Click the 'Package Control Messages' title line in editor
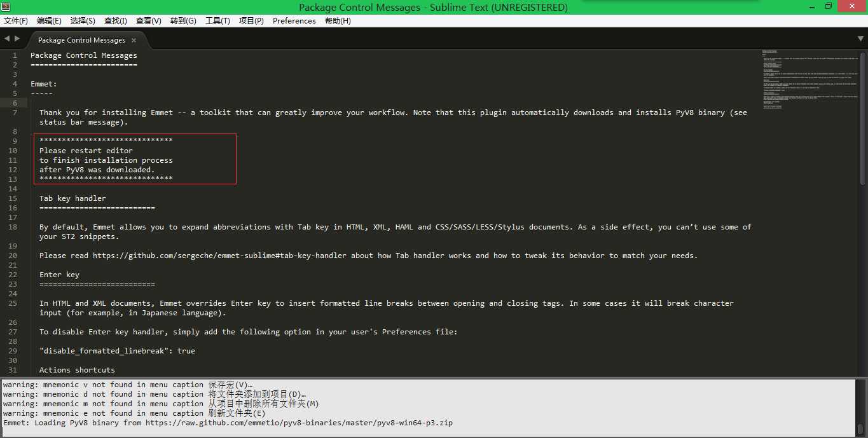The image size is (868, 438). 84,55
